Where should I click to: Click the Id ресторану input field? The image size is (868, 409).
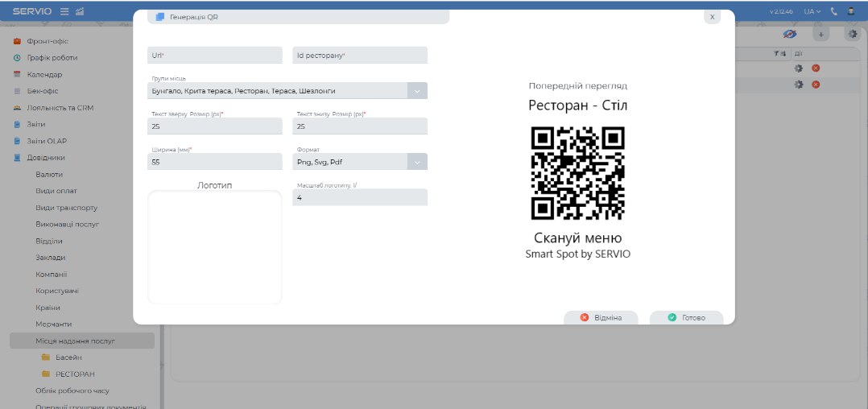(359, 56)
